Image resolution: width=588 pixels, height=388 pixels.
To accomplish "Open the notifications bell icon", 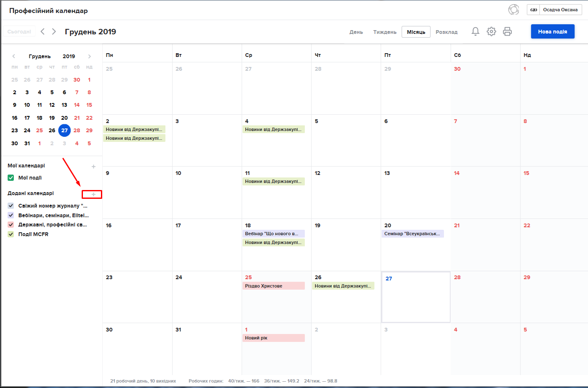I will point(475,32).
